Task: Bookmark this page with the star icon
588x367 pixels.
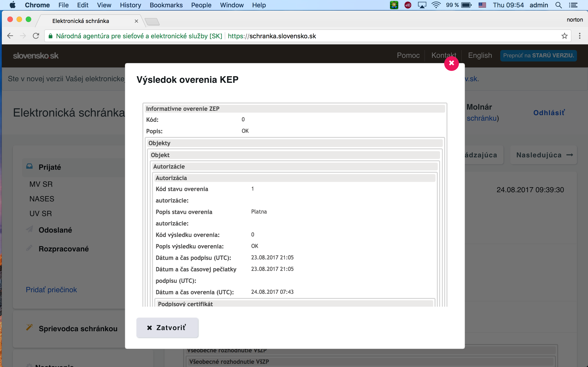Action: pos(564,36)
